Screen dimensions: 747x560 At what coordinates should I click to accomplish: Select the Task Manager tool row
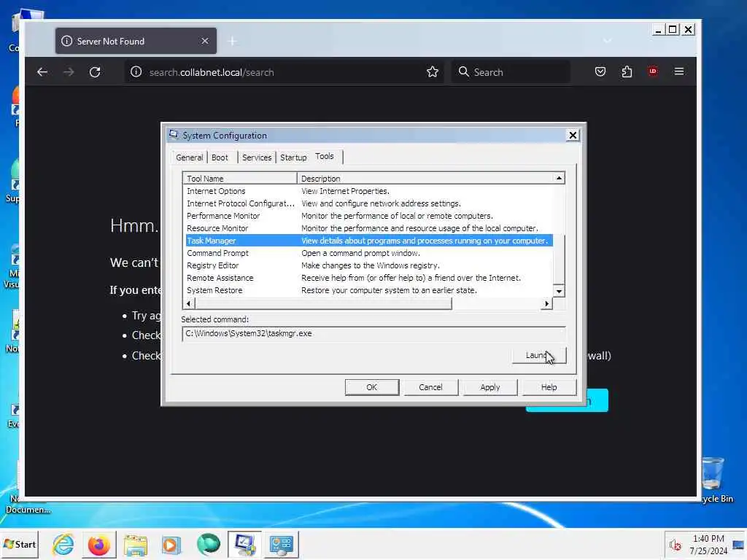[368, 241]
